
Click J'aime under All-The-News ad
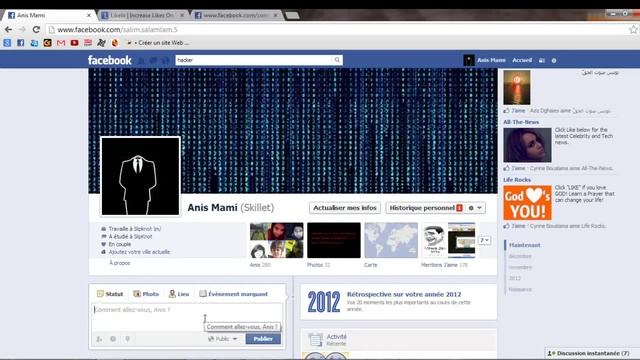point(518,168)
